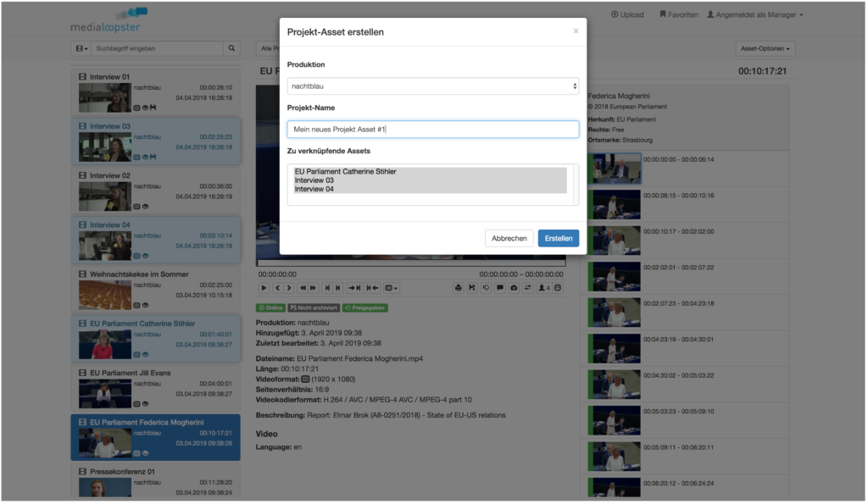Open the Produktion dropdown showing nachtblau

(x=433, y=86)
